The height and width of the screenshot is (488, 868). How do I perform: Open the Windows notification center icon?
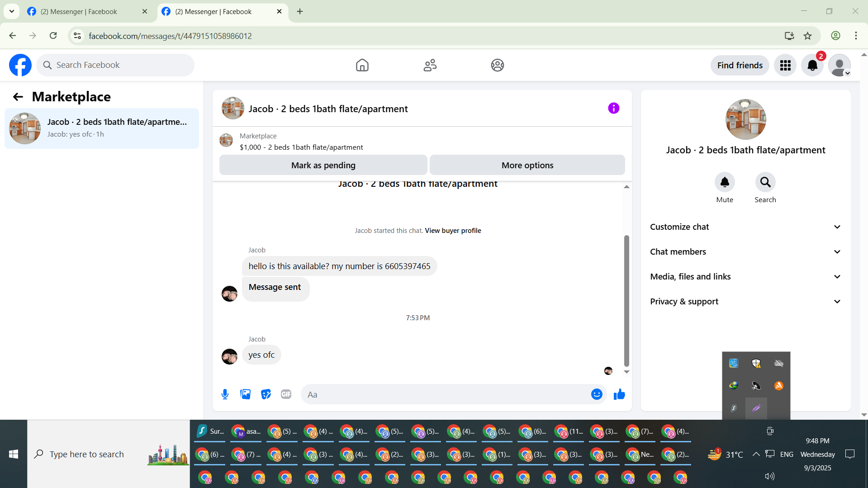[850, 454]
